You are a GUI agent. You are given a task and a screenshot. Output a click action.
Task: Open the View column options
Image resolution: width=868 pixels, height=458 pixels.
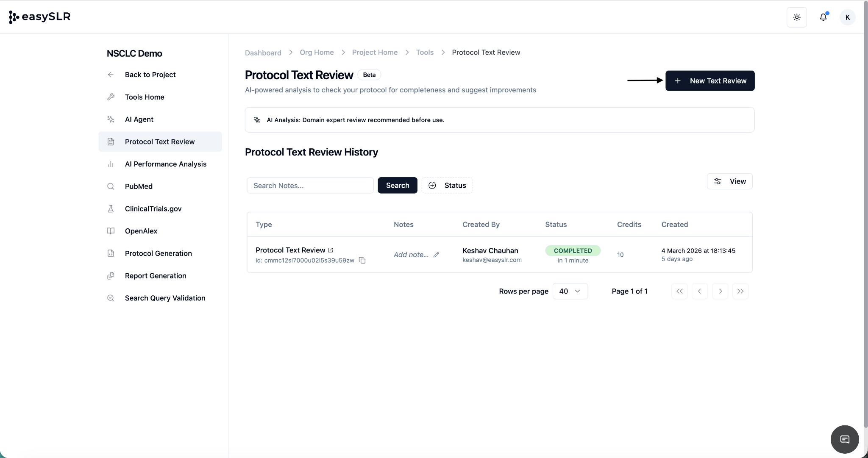pyautogui.click(x=729, y=181)
